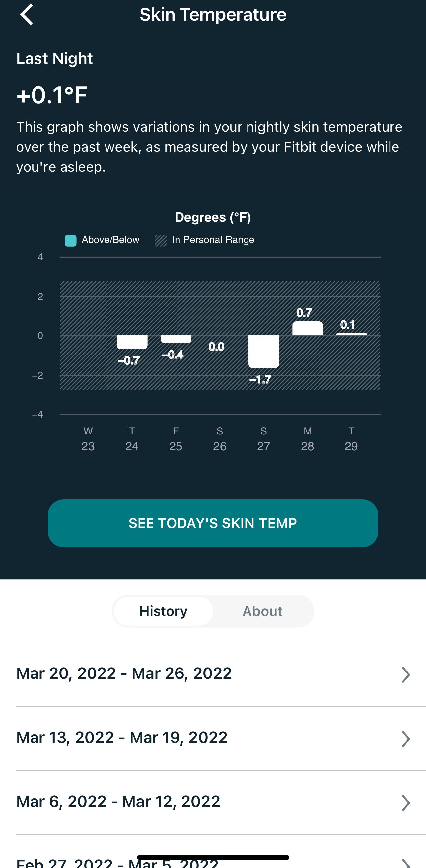Open Mar 13 - Mar 19, 2022 history entry
Viewport: 426px width, 868px height.
122,738
